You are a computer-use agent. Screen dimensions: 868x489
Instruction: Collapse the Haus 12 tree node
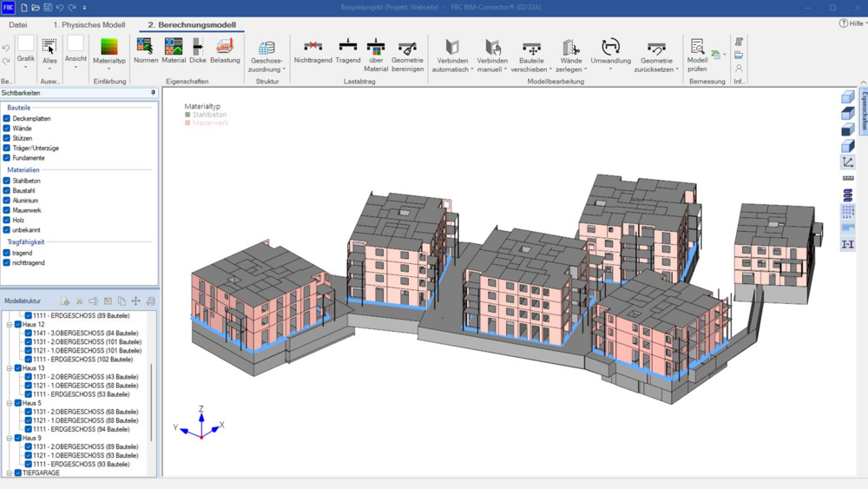[10, 325]
